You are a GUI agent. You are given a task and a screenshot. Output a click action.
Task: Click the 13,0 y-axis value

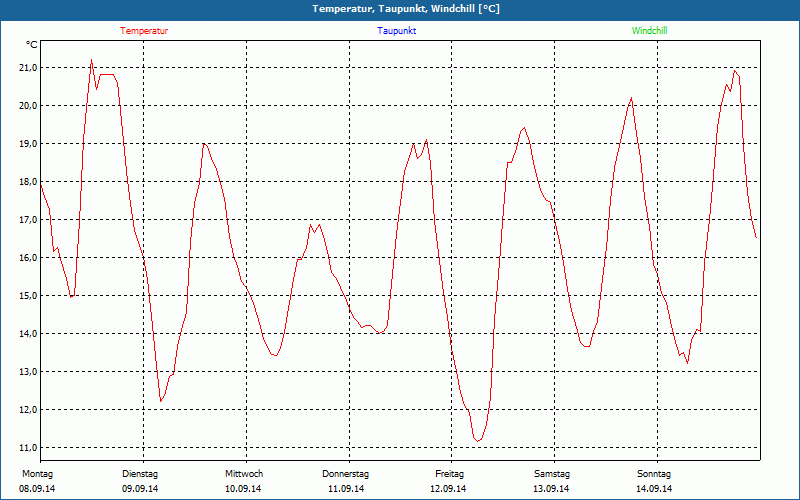click(x=28, y=372)
